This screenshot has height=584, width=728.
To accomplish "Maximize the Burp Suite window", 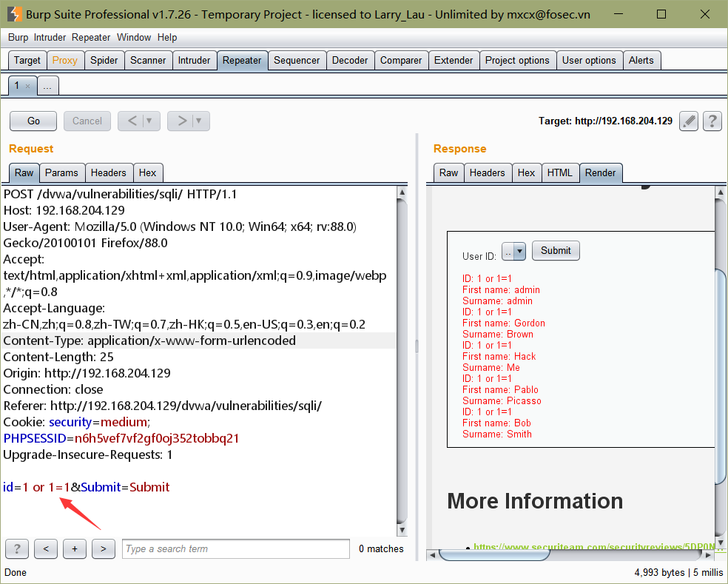I will (x=661, y=14).
